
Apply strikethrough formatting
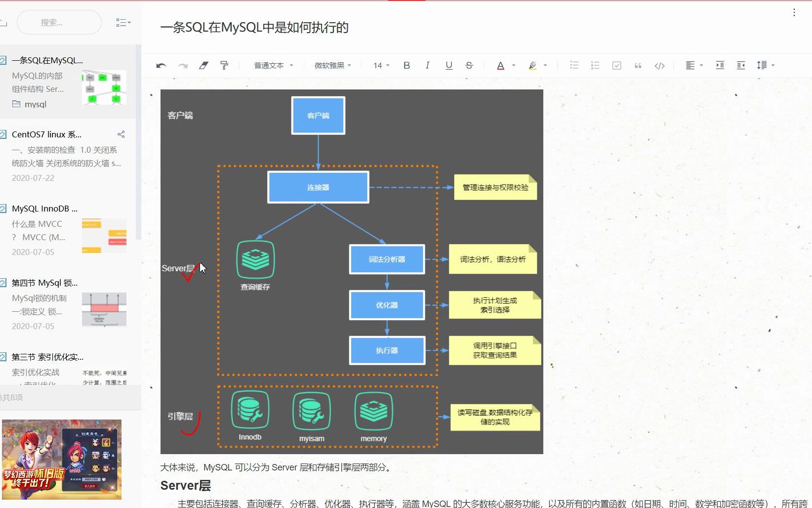pyautogui.click(x=469, y=65)
